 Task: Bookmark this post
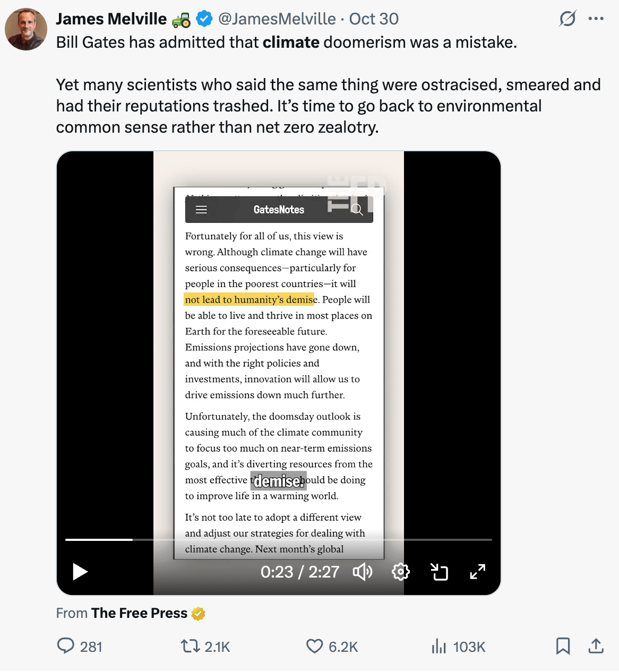tap(563, 646)
